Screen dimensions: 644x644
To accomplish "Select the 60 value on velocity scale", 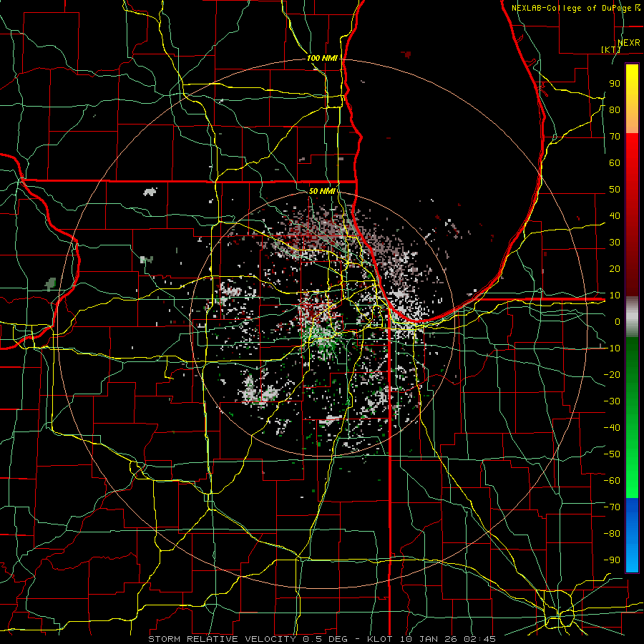I will click(615, 162).
